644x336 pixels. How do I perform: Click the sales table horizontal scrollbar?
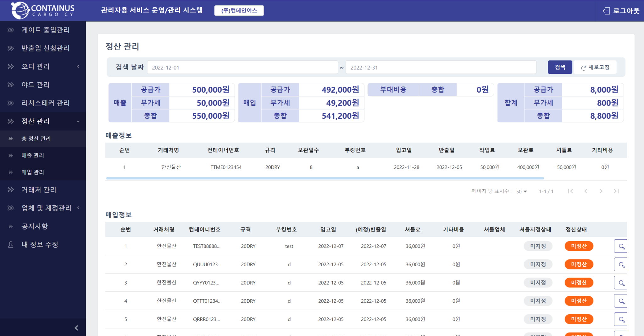tap(325, 178)
